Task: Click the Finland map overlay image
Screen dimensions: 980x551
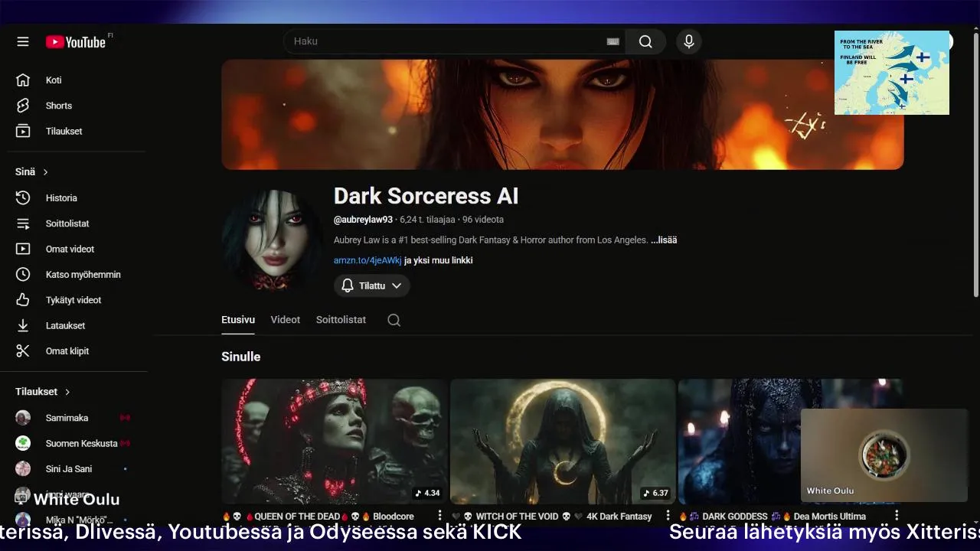Action: [x=892, y=73]
